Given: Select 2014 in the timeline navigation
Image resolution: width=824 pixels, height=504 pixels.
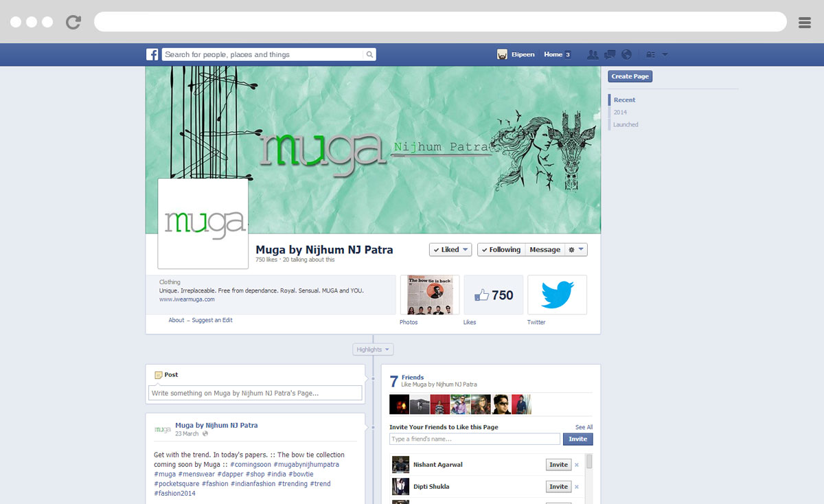Looking at the screenshot, I should [620, 112].
